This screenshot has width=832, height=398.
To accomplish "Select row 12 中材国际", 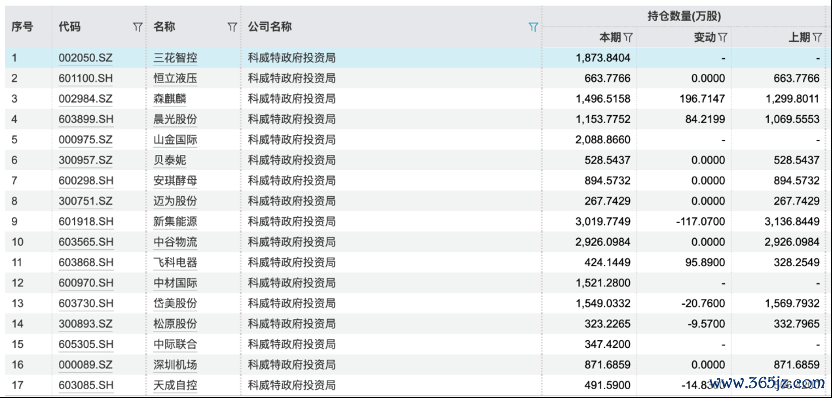I will (416, 283).
